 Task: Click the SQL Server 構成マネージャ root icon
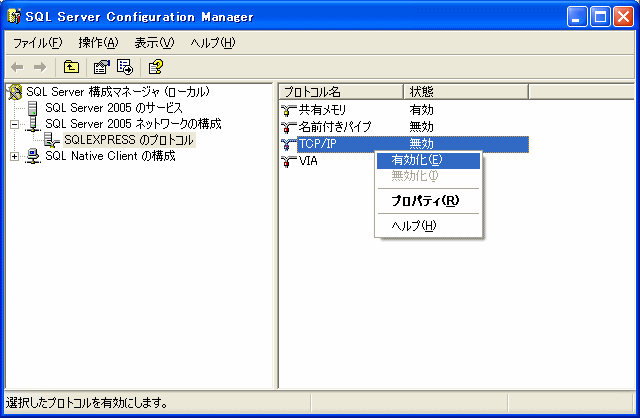click(x=15, y=92)
